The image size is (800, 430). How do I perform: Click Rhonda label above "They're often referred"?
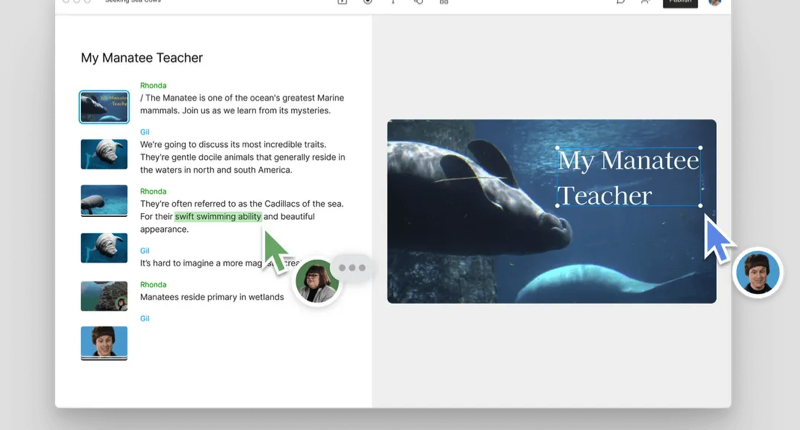(153, 191)
